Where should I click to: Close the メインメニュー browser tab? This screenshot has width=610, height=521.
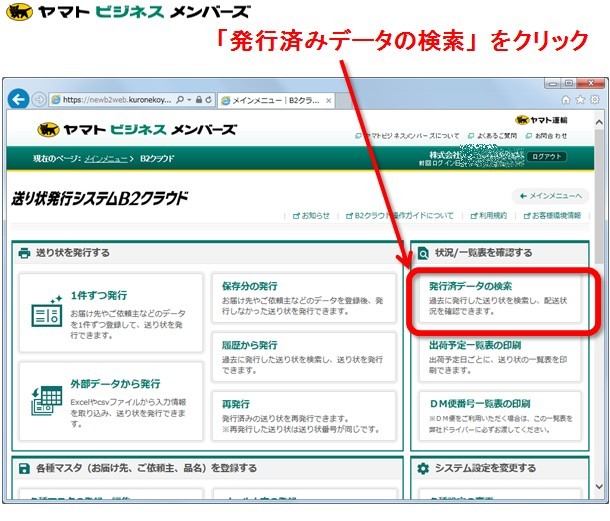[x=329, y=100]
